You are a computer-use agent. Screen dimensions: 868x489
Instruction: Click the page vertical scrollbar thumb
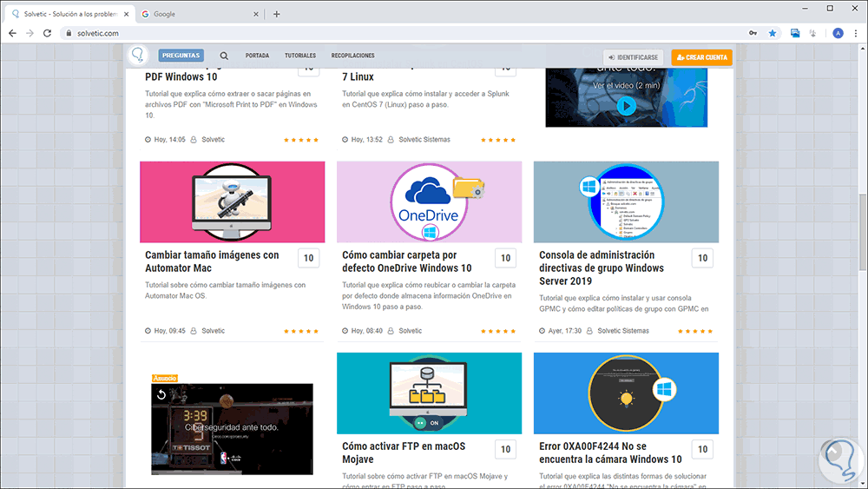pos(863,232)
